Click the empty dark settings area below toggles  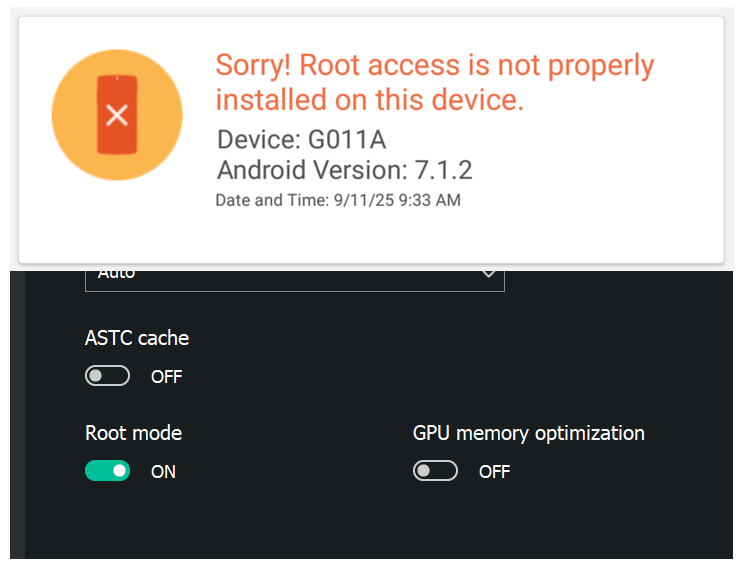click(x=379, y=522)
